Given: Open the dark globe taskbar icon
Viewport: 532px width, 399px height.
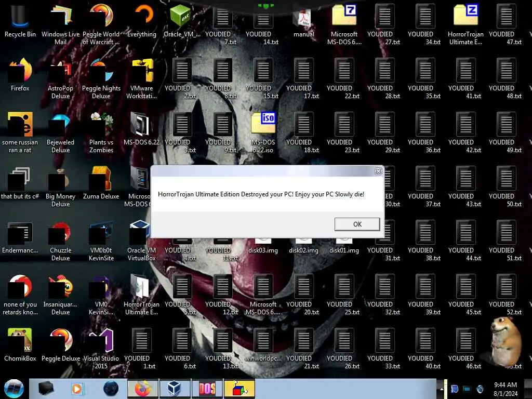Looking at the screenshot, I should tap(111, 389).
